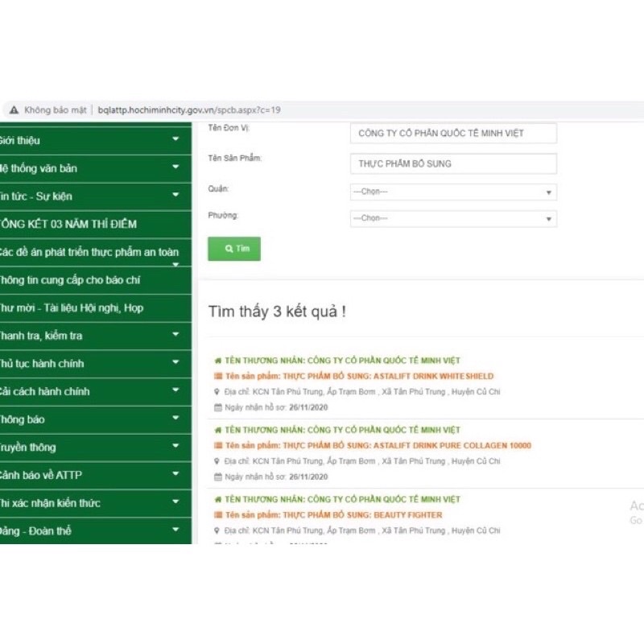Image resolution: width=644 pixels, height=644 pixels.
Task: Focus the Tên Sản Phẩm input field
Action: coord(453,164)
